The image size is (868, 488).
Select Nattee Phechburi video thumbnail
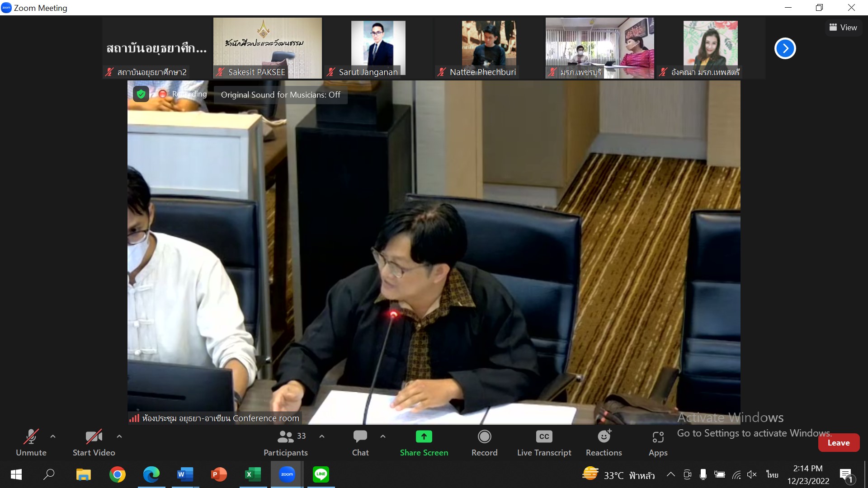pyautogui.click(x=489, y=48)
